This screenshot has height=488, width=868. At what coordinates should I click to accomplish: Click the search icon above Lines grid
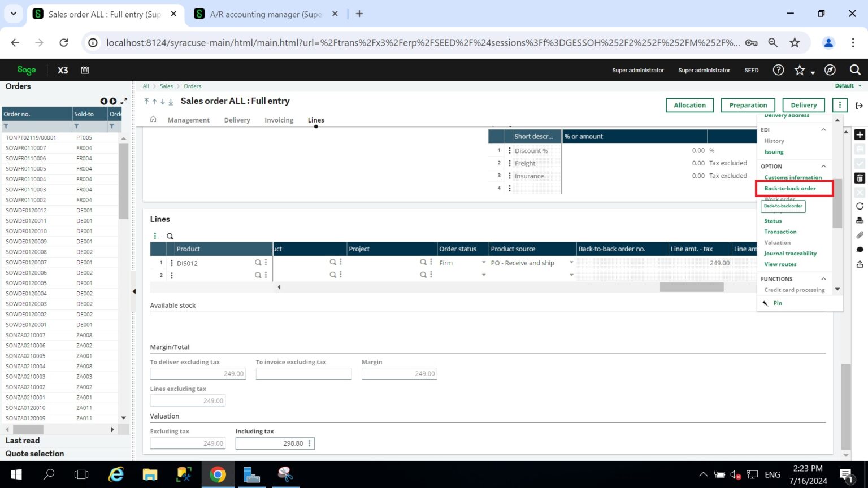coord(170,236)
